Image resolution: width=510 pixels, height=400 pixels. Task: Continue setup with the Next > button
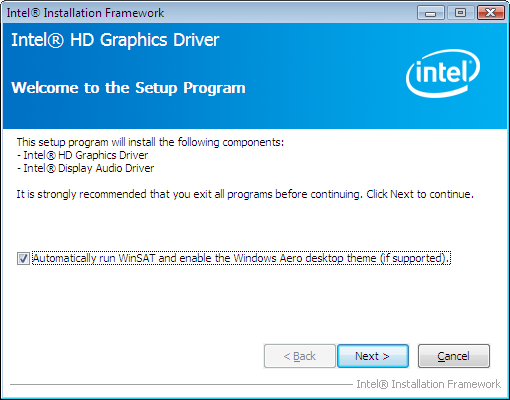click(x=373, y=356)
